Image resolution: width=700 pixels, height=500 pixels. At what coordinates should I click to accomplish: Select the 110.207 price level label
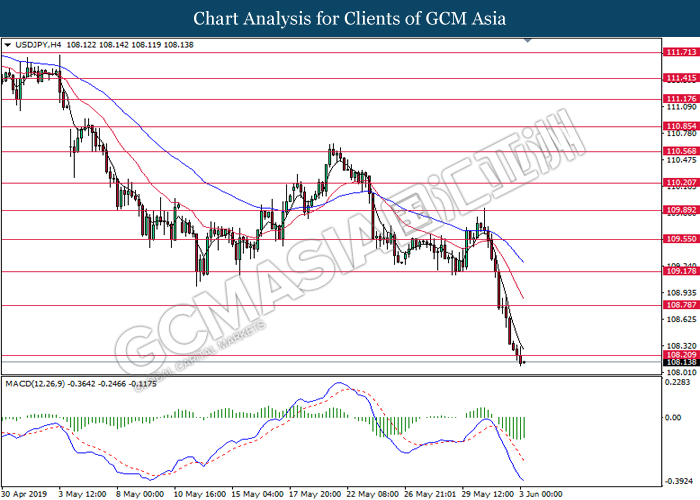[681, 183]
